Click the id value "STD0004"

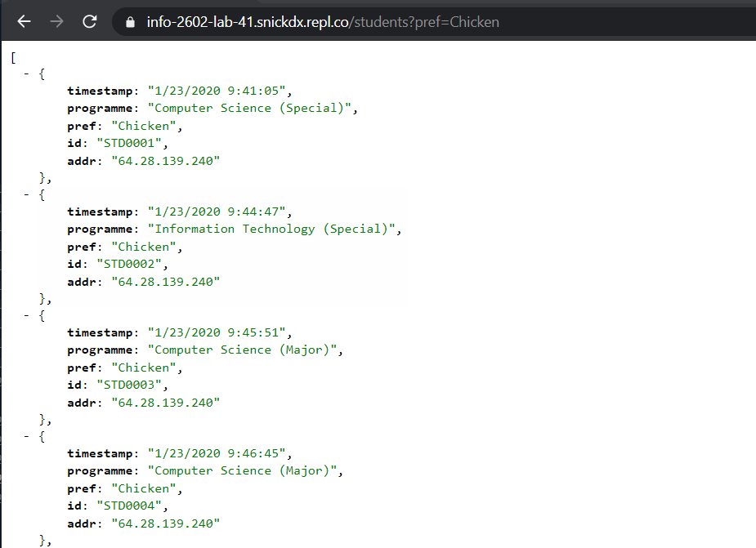click(x=129, y=506)
